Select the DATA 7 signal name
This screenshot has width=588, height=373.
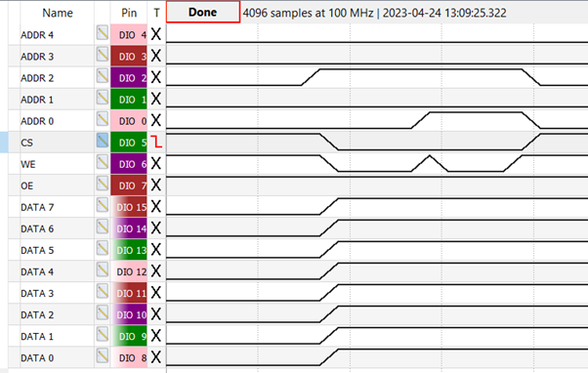coord(37,208)
